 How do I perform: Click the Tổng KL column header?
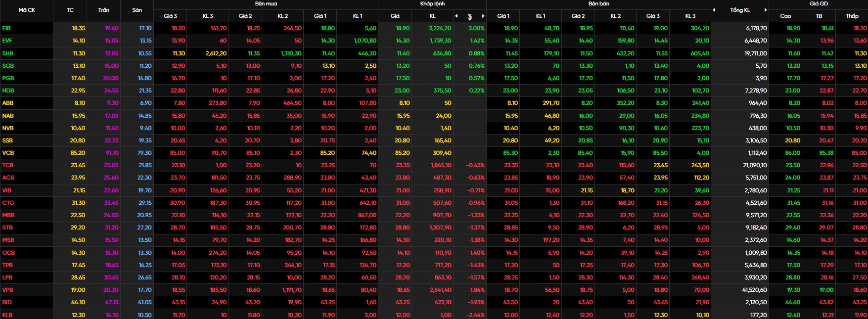pyautogui.click(x=740, y=10)
